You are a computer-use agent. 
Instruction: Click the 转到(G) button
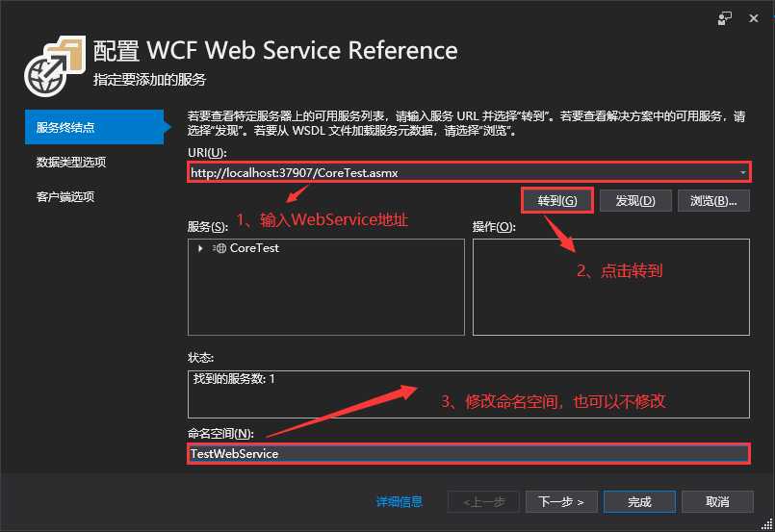click(557, 200)
